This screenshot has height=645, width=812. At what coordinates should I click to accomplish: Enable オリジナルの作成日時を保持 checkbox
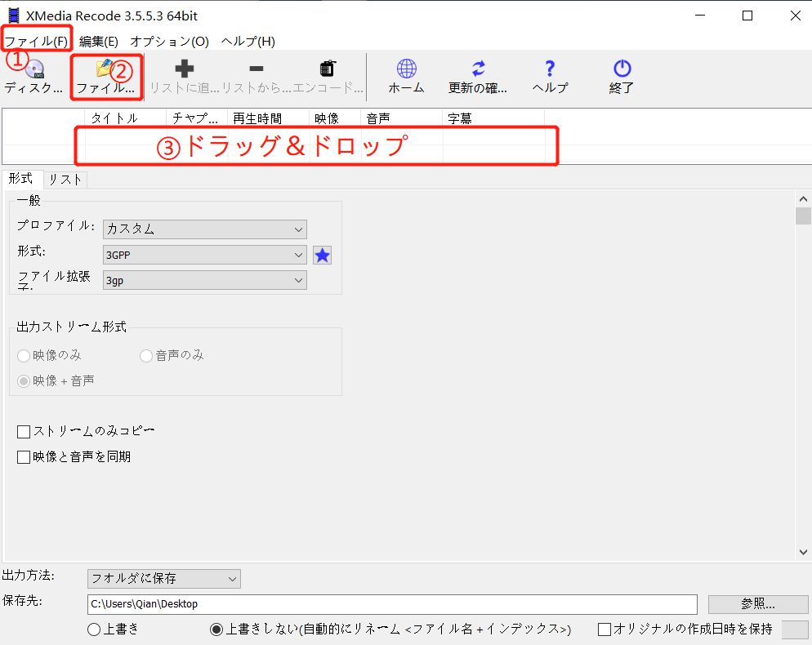coord(605,629)
